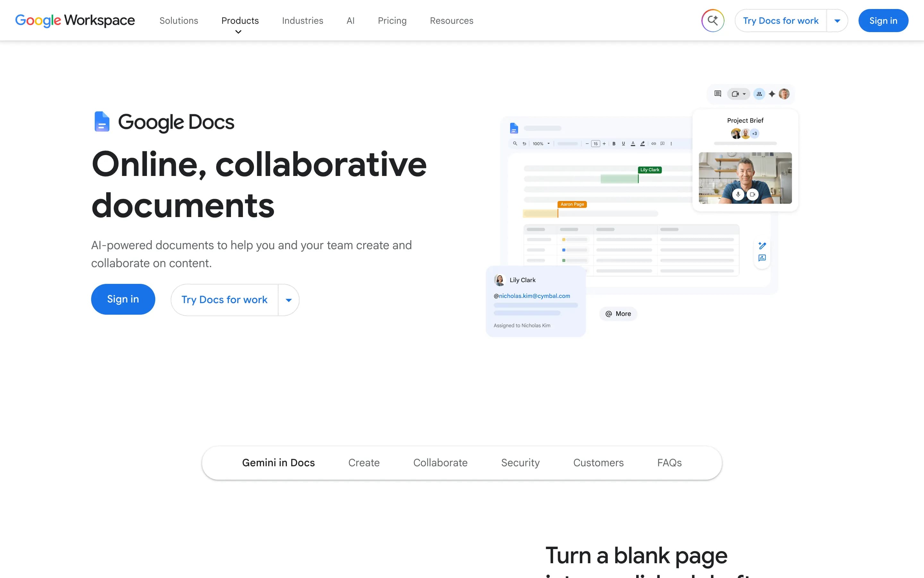The width and height of the screenshot is (924, 578).
Task: Click the Meet video camera icon in illustration top bar
Action: pyautogui.click(x=735, y=94)
